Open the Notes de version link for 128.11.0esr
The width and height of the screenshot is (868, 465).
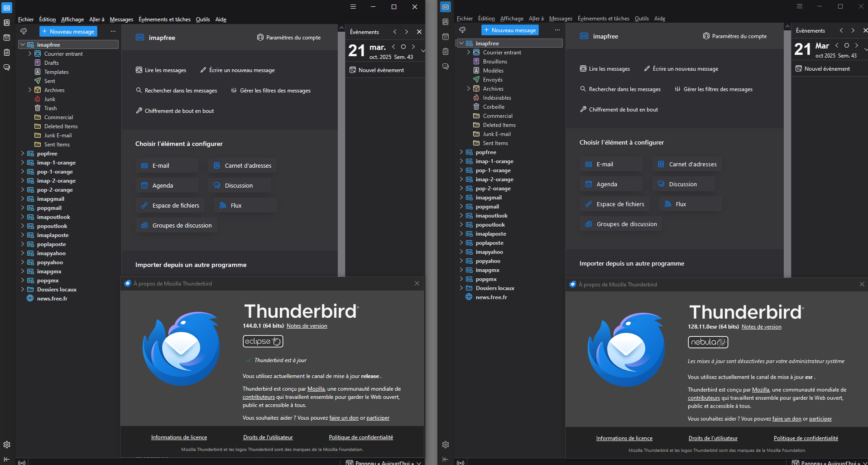tap(761, 327)
